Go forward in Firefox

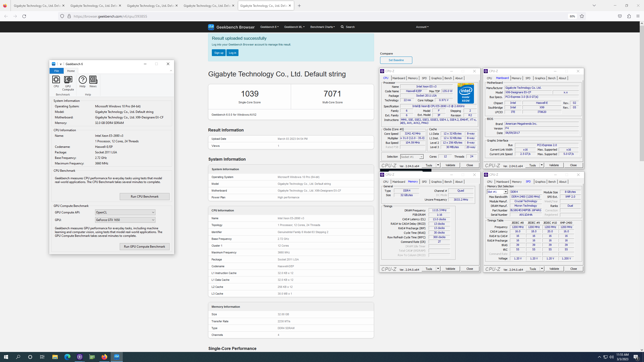point(15,16)
